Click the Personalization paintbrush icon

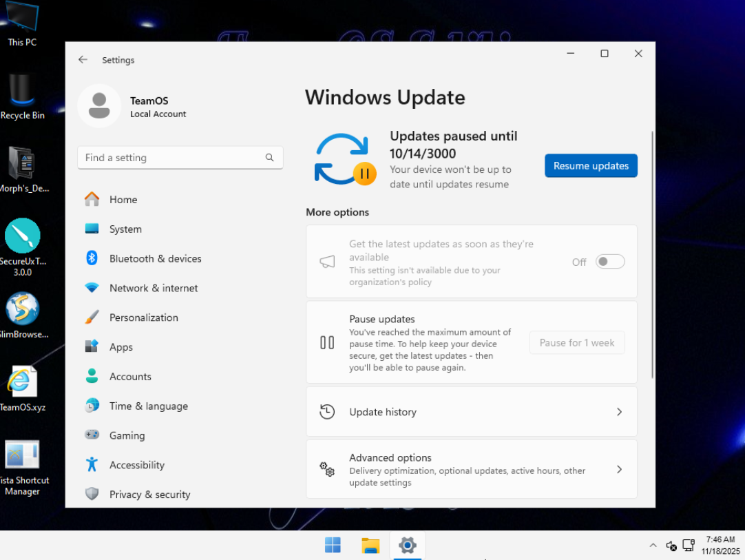click(92, 318)
